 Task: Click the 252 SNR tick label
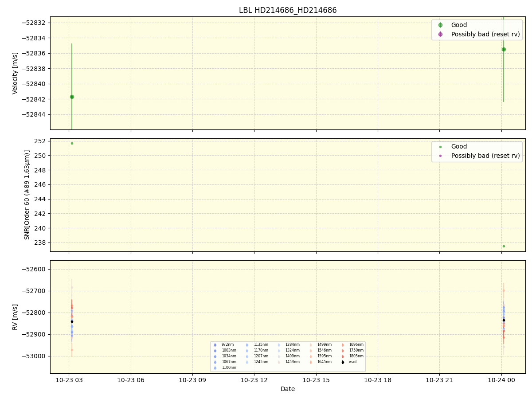pyautogui.click(x=41, y=141)
